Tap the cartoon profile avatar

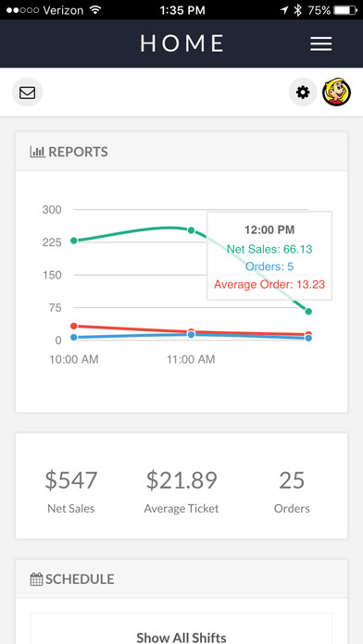(x=337, y=93)
